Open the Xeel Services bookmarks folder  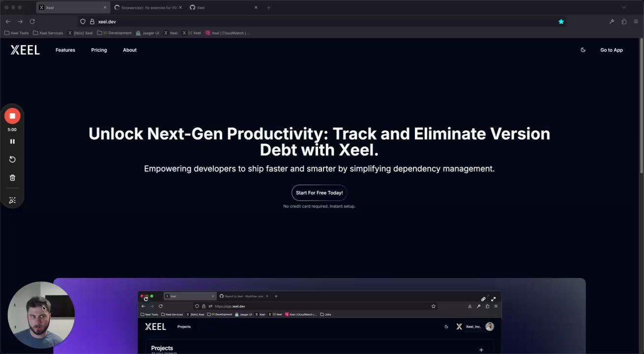[48, 33]
